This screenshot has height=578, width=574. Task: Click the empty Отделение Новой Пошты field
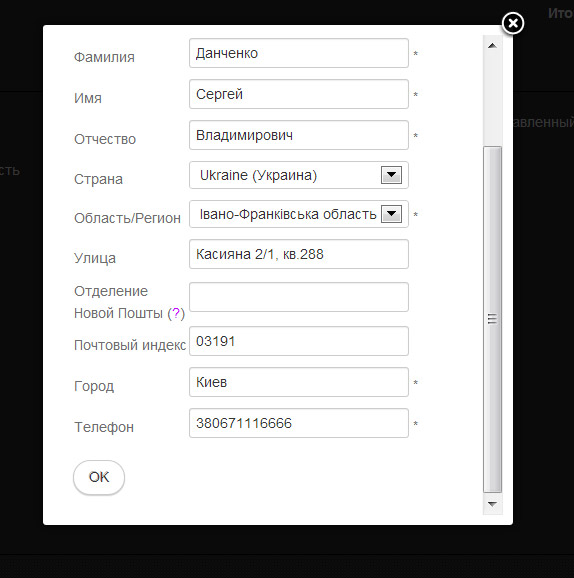(x=299, y=297)
